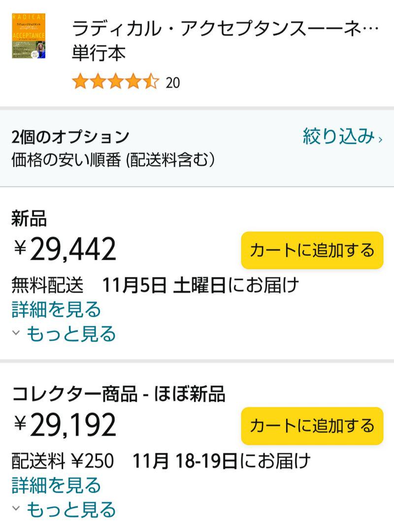Add the ¥29,442 new item to cart
Screen dimensions: 394x532
click(312, 250)
